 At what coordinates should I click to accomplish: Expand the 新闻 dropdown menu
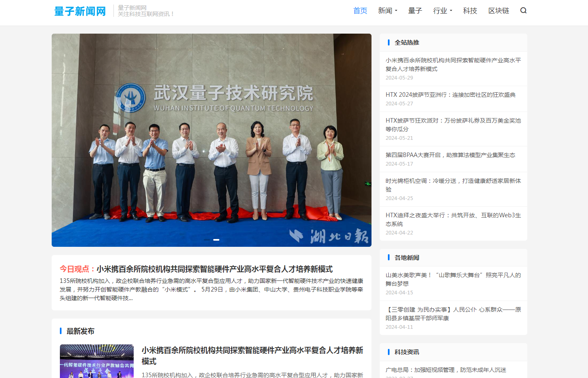[387, 11]
